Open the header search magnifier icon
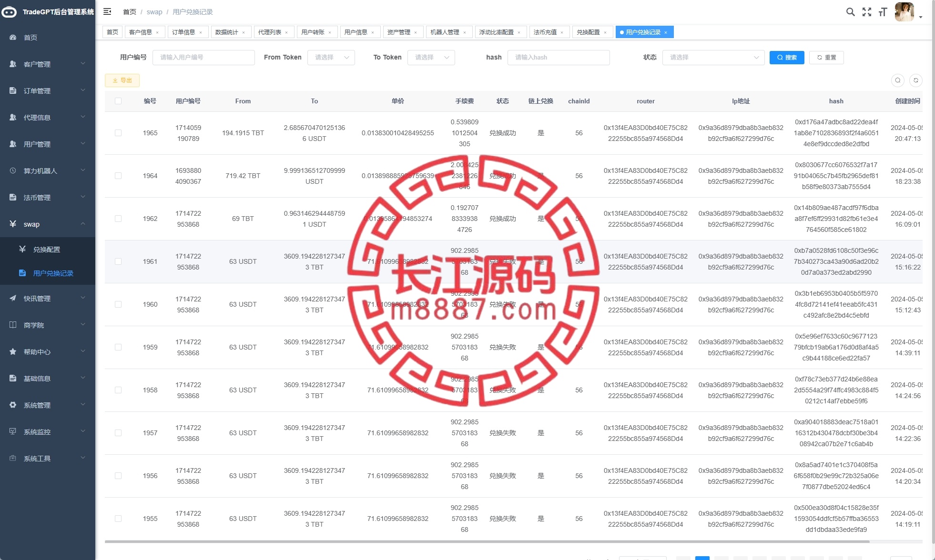Screen dimensions: 935x560 tap(850, 12)
